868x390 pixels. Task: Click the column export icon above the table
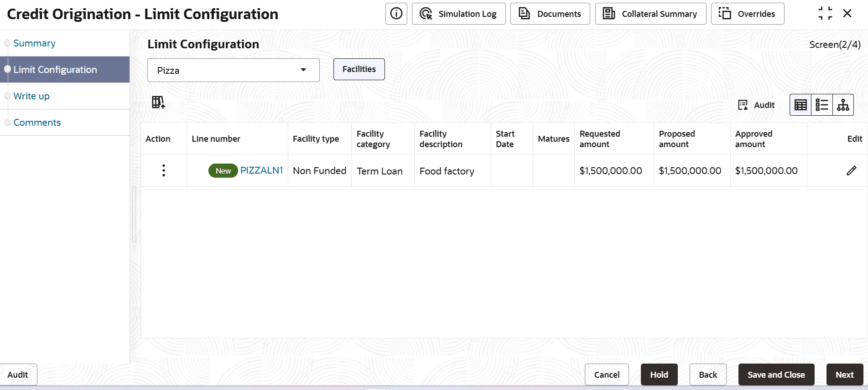[x=158, y=103]
